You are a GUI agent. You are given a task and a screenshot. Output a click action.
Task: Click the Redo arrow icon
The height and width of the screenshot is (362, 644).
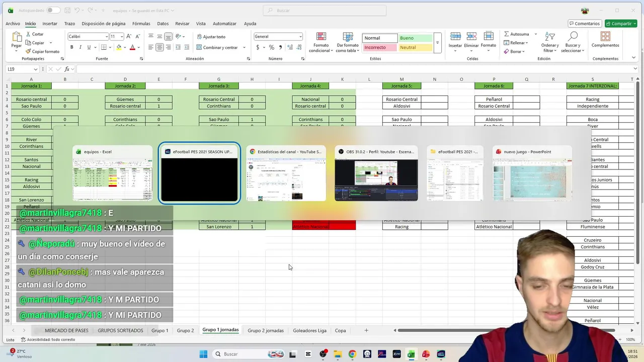pos(91,10)
